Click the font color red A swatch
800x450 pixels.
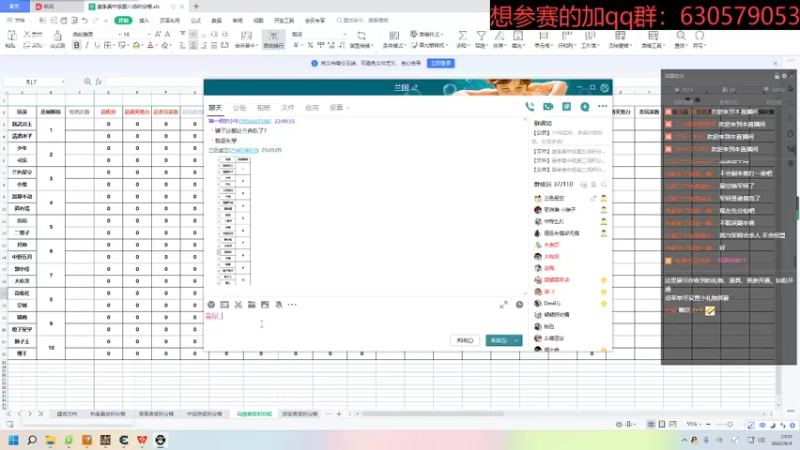click(150, 45)
